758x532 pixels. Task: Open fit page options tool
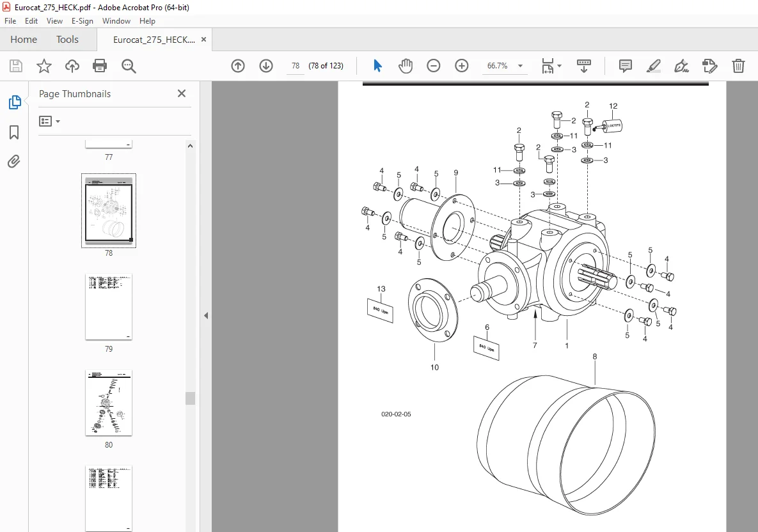[x=548, y=66]
